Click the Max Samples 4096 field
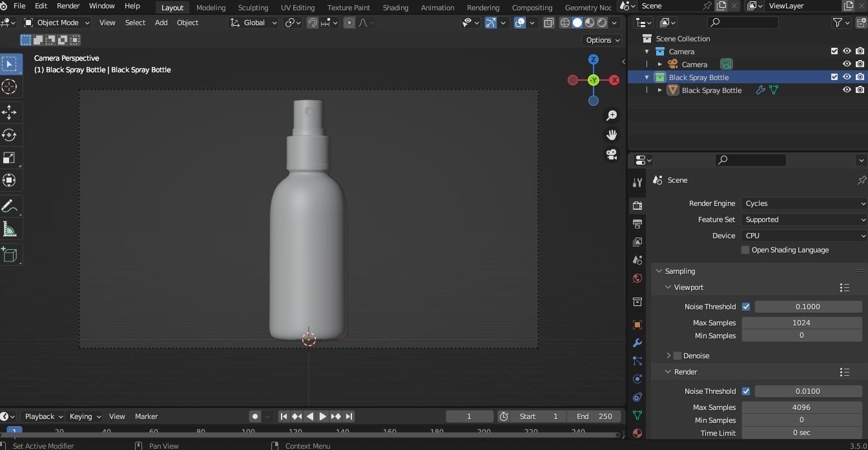The width and height of the screenshot is (868, 450). [801, 407]
